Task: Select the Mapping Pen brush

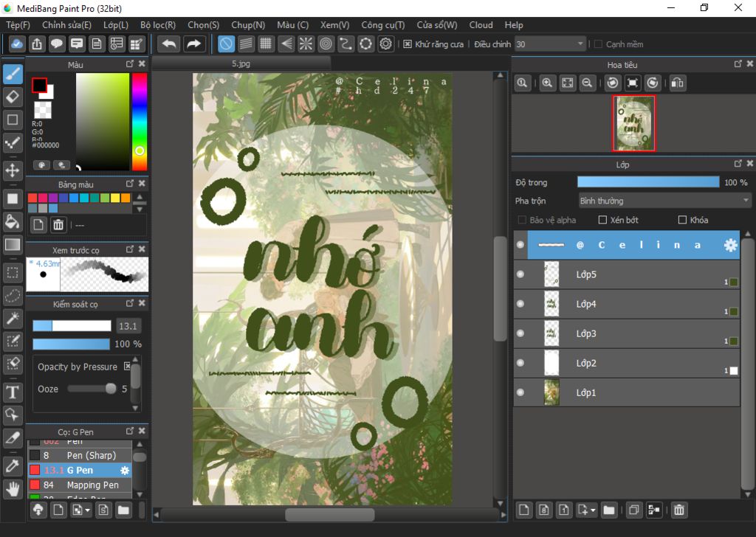Action: (92, 485)
